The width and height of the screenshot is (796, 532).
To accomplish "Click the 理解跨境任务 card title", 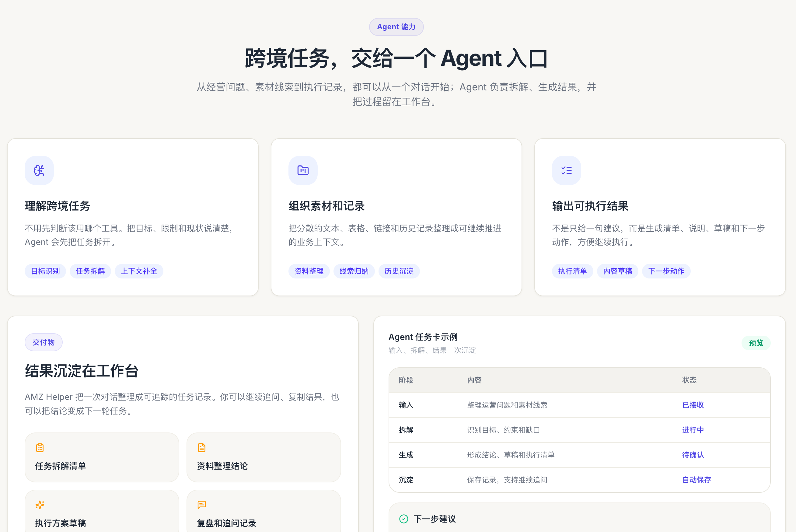I will pyautogui.click(x=57, y=206).
